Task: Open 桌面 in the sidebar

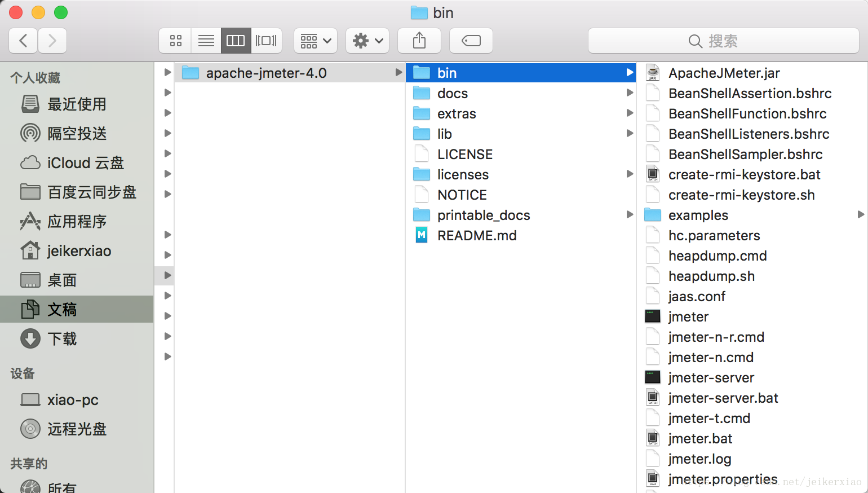Action: tap(77, 280)
